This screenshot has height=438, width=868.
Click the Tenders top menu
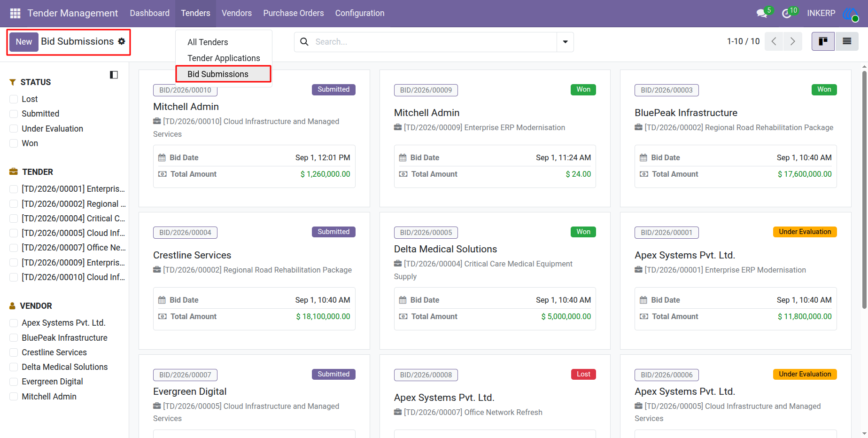(x=196, y=13)
